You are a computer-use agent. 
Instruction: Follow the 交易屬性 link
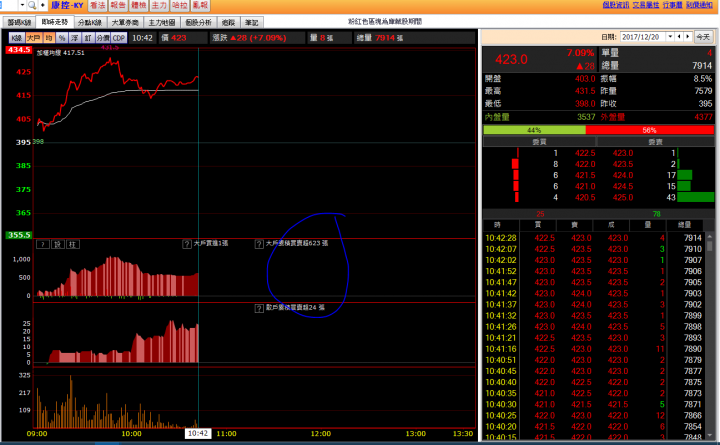click(646, 5)
